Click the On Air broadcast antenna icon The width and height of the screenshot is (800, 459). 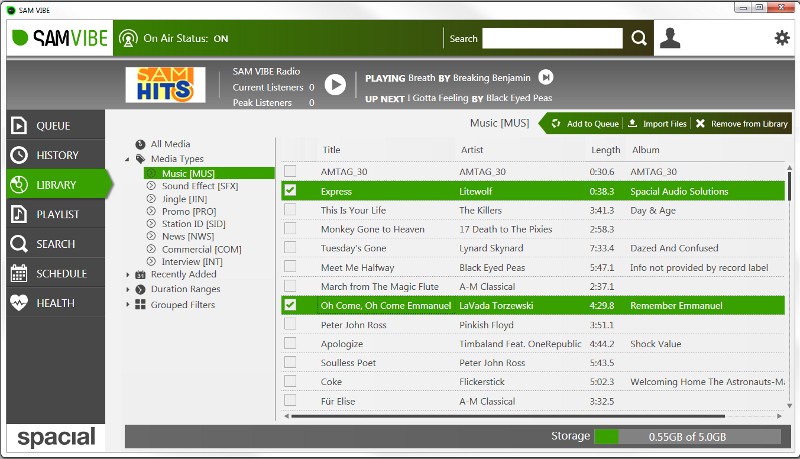128,38
